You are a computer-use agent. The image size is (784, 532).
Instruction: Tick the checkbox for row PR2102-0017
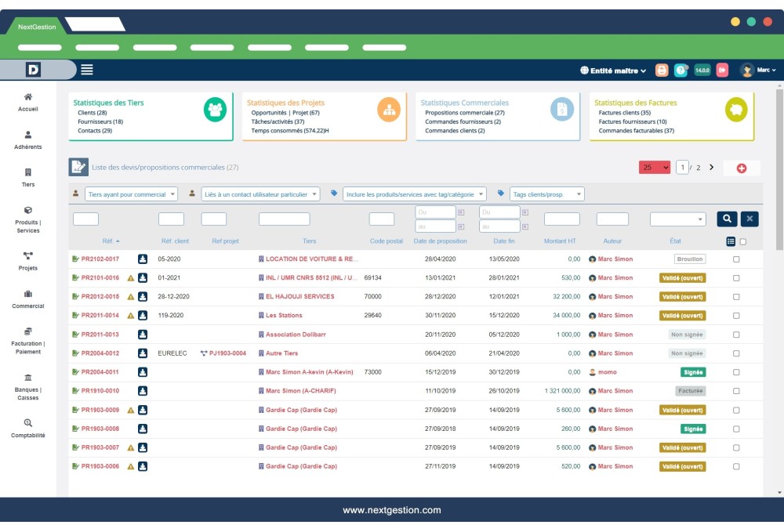tap(735, 259)
